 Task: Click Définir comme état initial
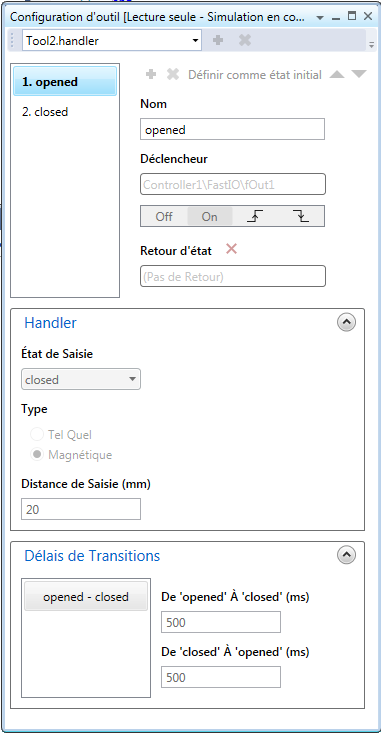tap(255, 74)
